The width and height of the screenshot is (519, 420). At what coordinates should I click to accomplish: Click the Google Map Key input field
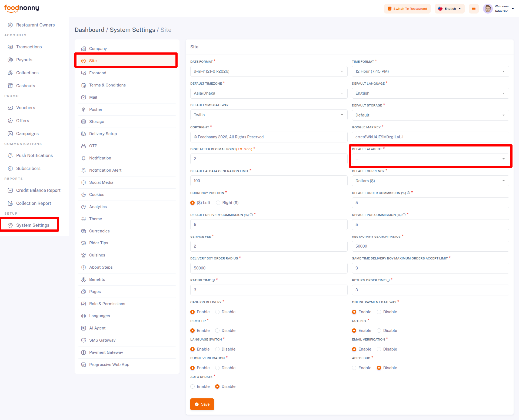tap(430, 137)
